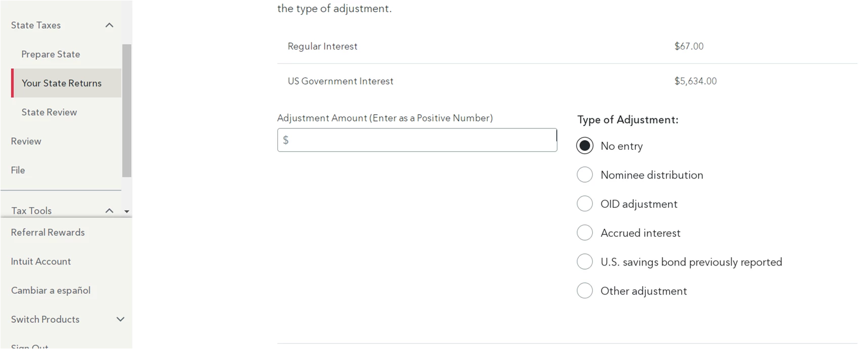The image size is (868, 349).
Task: Open the File step in sidebar
Action: (18, 170)
